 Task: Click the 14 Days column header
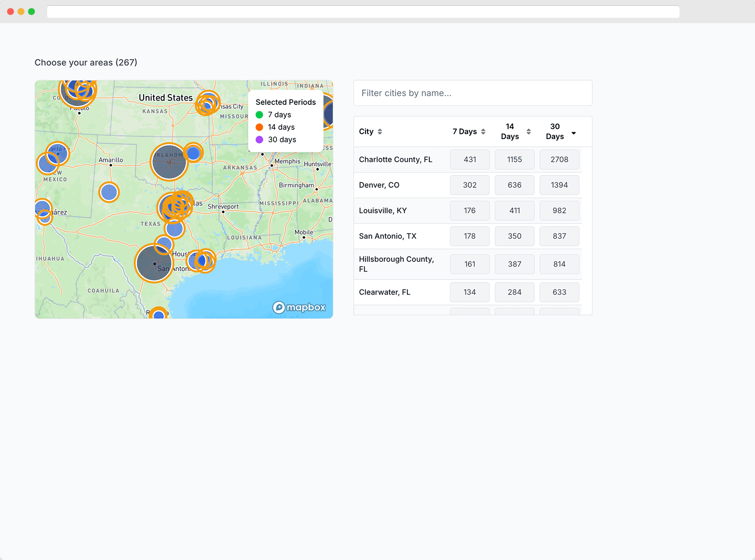pyautogui.click(x=510, y=132)
